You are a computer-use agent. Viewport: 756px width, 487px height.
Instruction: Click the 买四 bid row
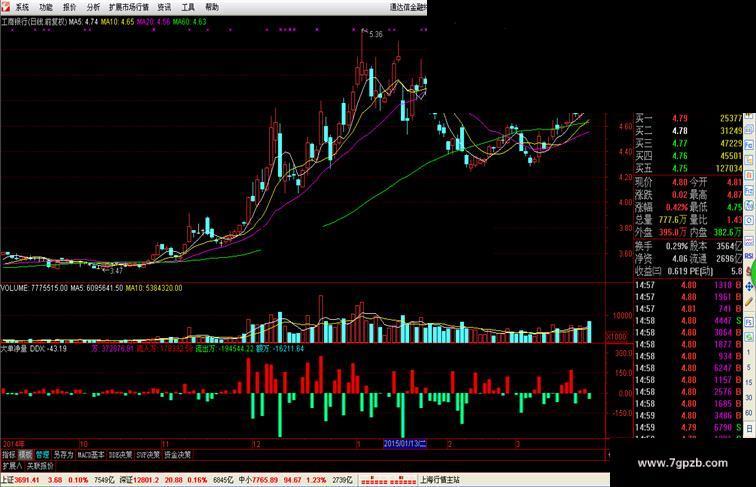(688, 156)
